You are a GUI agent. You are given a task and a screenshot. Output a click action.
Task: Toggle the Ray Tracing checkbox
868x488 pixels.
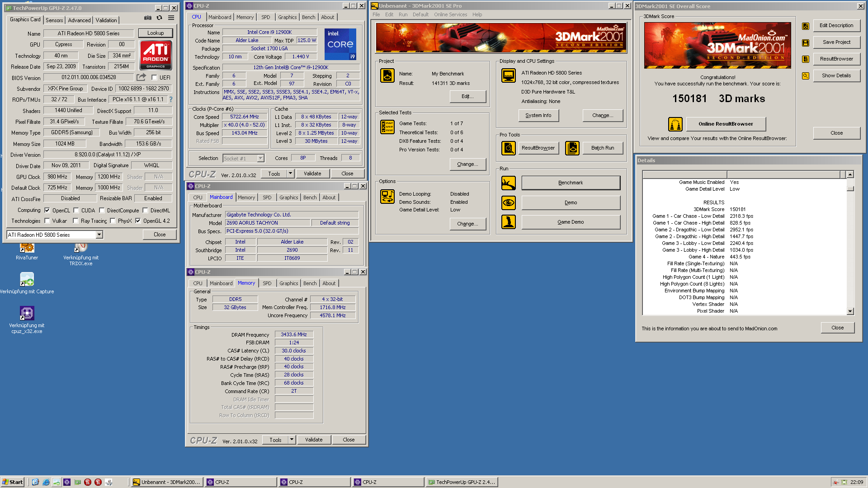coord(75,221)
